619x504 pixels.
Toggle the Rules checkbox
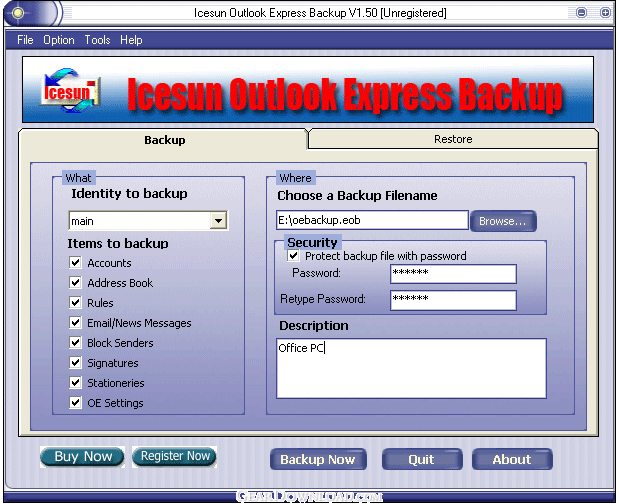click(x=75, y=303)
